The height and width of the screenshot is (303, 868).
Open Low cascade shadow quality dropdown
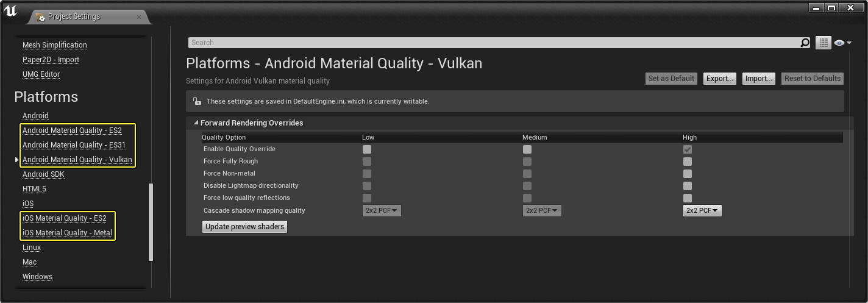(x=382, y=210)
